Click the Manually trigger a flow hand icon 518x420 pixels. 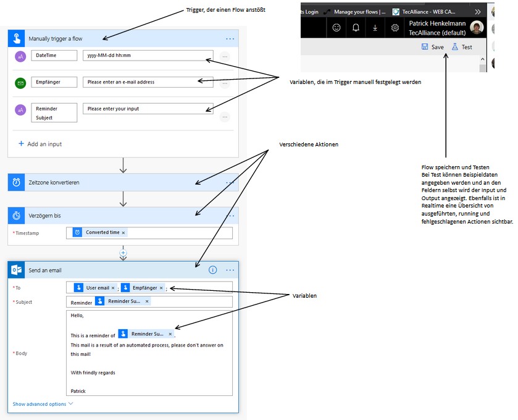pyautogui.click(x=17, y=38)
